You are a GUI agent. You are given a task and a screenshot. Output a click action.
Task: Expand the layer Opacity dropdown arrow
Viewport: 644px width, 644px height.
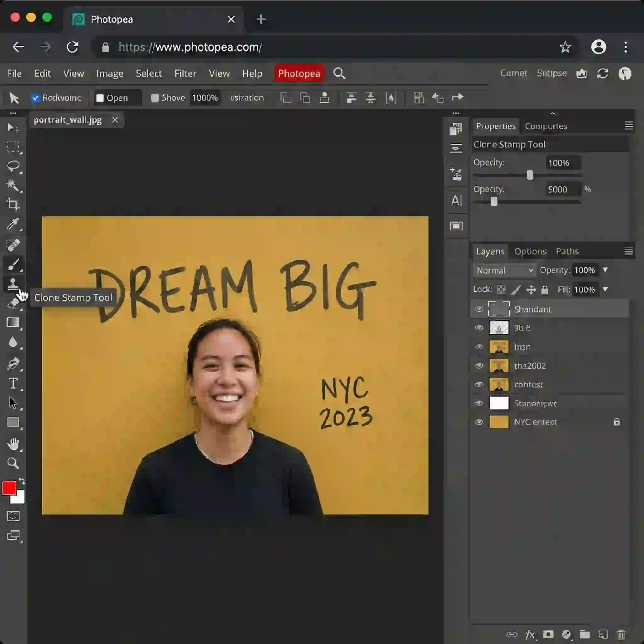tap(605, 270)
